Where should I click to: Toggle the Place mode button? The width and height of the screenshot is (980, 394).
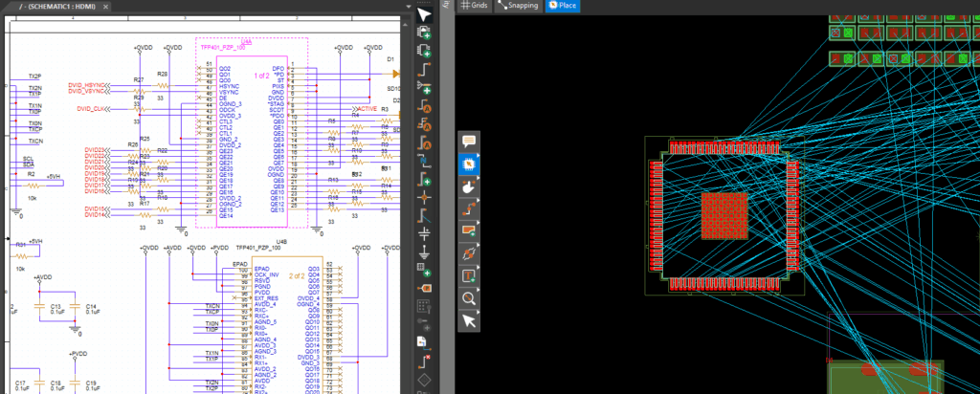pyautogui.click(x=563, y=5)
